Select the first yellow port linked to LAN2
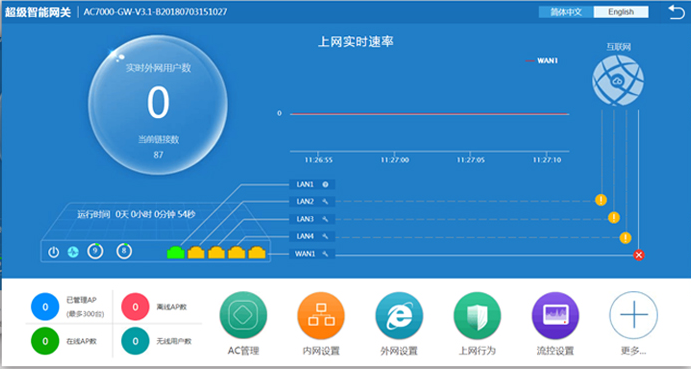691x369 pixels. [x=196, y=252]
